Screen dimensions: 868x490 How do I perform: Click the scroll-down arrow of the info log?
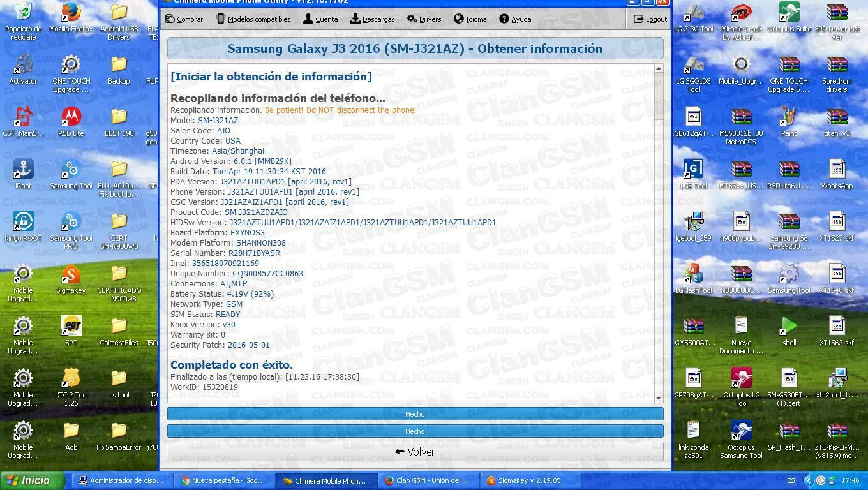point(659,398)
